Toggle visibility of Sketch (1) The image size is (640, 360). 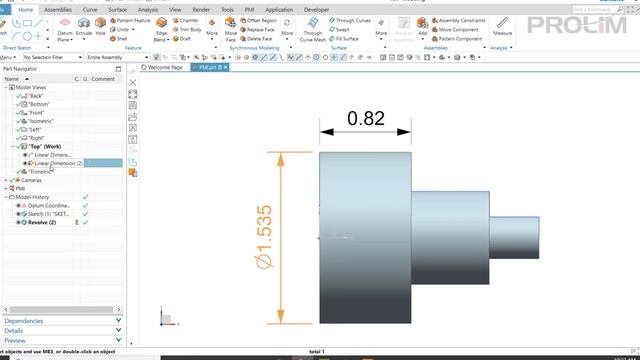pyautogui.click(x=18, y=214)
